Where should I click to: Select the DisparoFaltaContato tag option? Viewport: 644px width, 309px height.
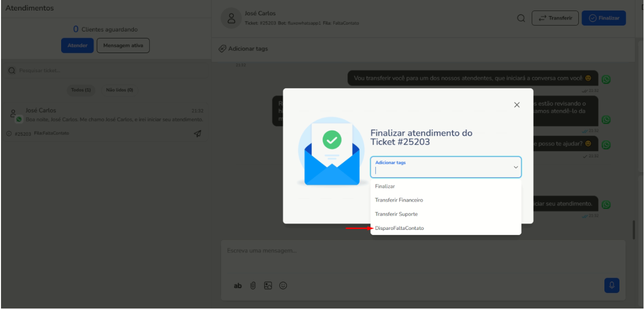[x=399, y=228]
